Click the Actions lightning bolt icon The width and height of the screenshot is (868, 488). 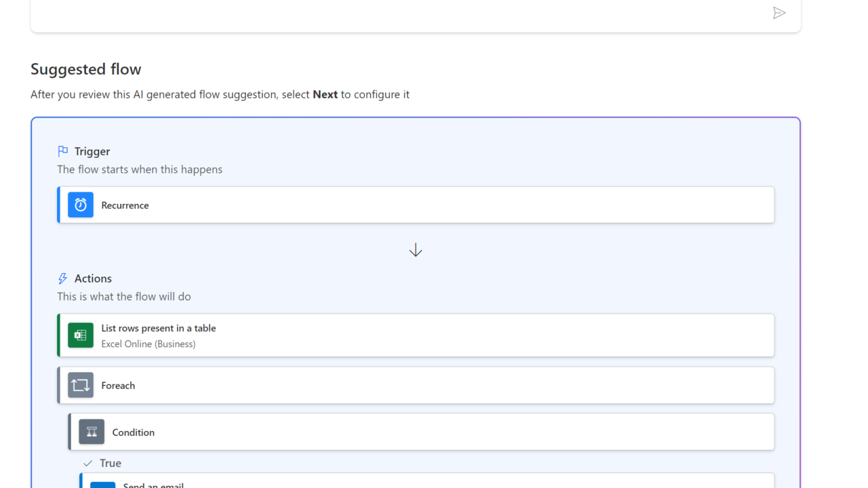click(63, 279)
